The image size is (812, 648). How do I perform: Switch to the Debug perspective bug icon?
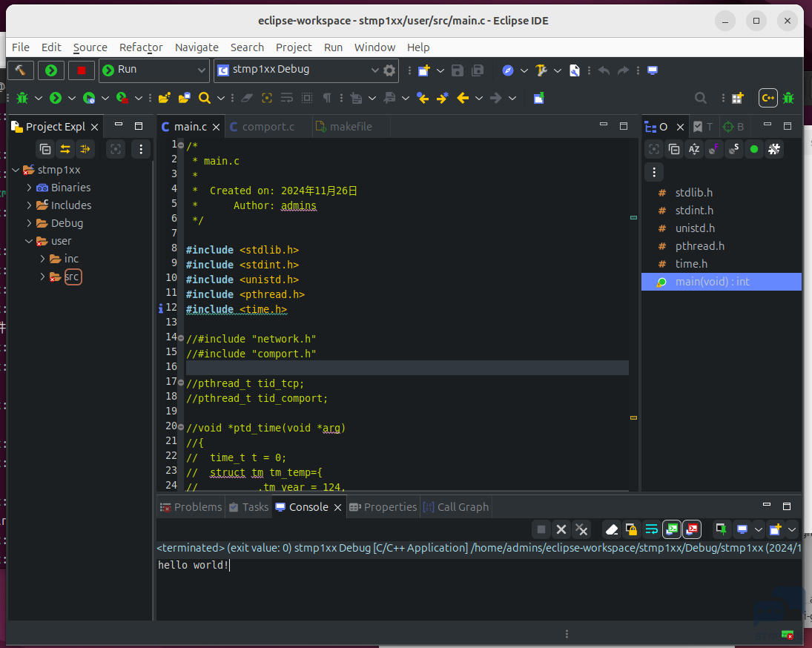click(789, 98)
